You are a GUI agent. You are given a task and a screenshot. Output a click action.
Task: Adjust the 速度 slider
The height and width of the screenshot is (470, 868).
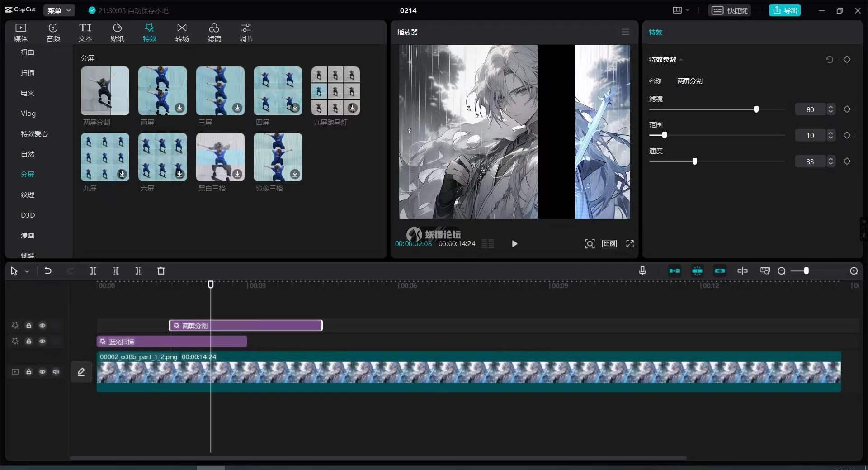point(694,161)
